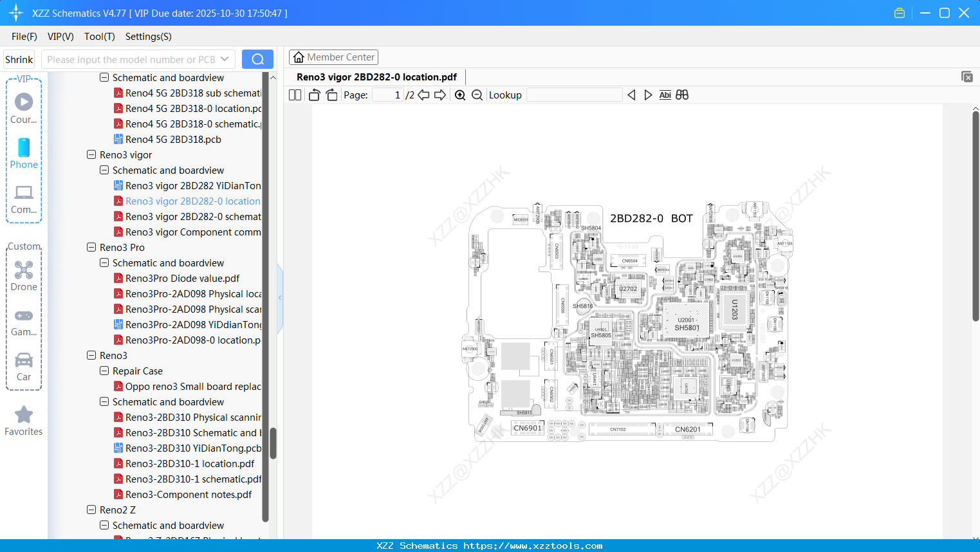The height and width of the screenshot is (552, 980).
Task: Open Reno3 vigor Component comments file
Action: tap(187, 232)
